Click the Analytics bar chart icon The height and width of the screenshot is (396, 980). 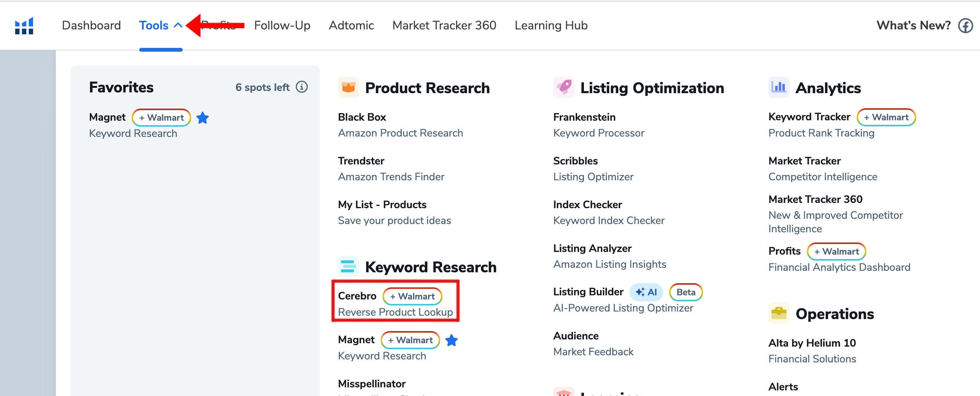pyautogui.click(x=778, y=87)
